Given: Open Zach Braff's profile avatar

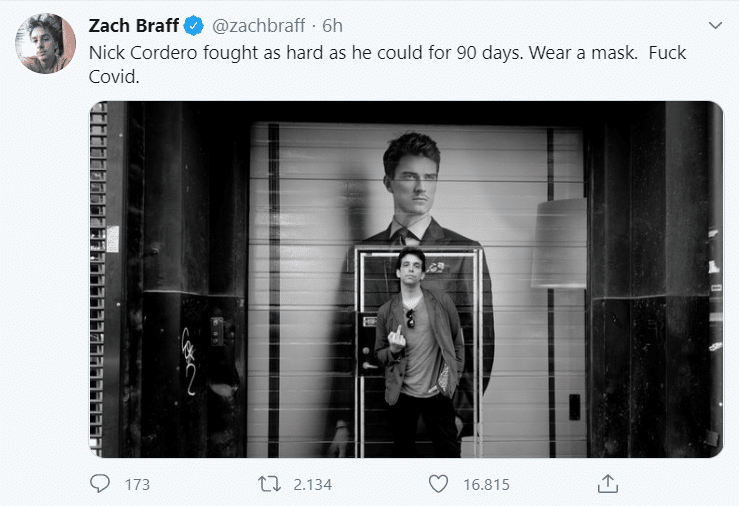Looking at the screenshot, I should pyautogui.click(x=44, y=43).
